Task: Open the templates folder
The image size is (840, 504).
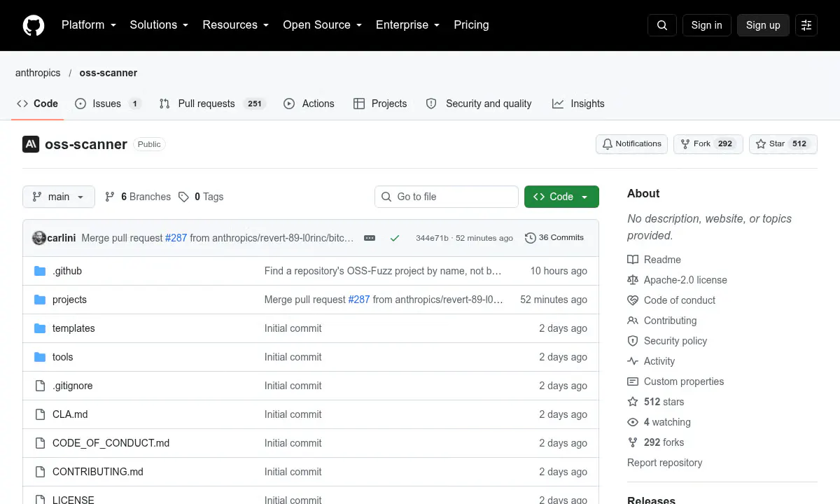Action: (73, 328)
